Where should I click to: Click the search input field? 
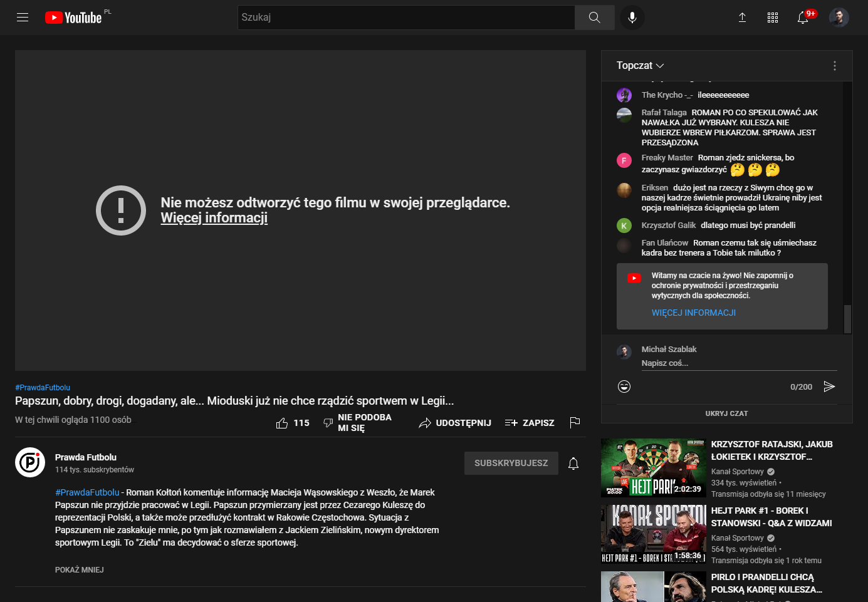406,18
